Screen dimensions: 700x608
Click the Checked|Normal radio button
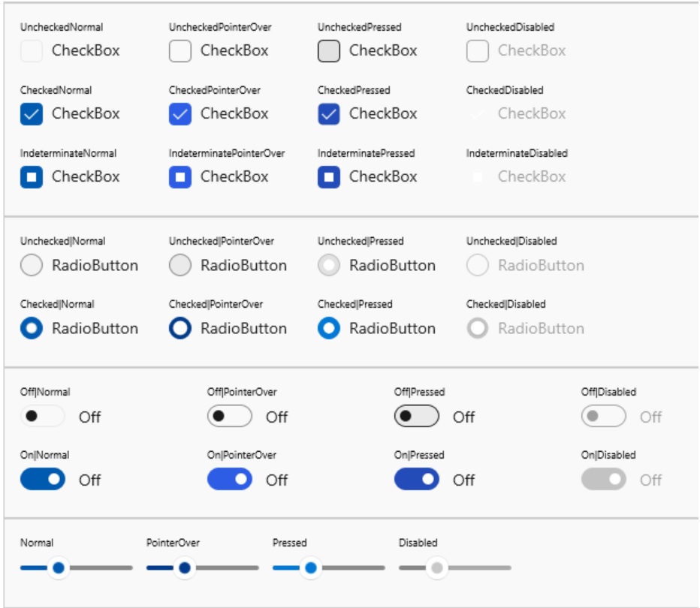(x=32, y=329)
